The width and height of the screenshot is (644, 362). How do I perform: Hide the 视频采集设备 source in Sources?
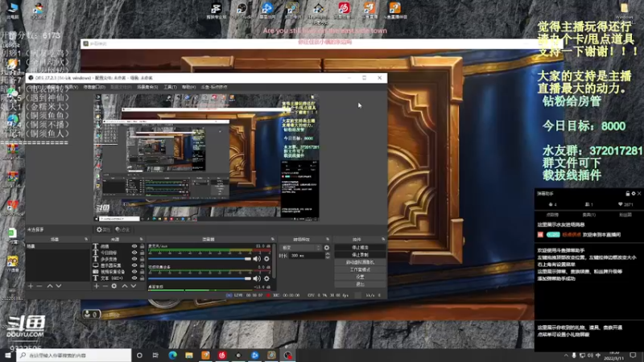(x=134, y=271)
